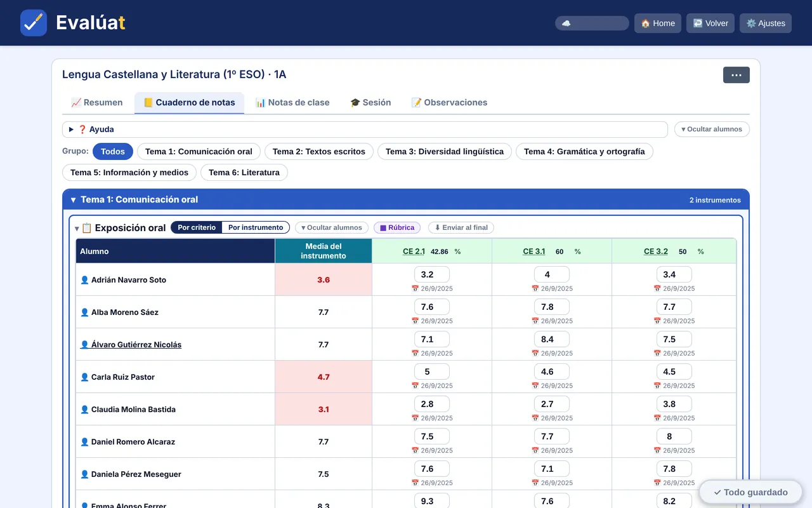Edit Daniel Romero Alcaraz's CE 3.2 grade
812x508 pixels.
coord(674,437)
